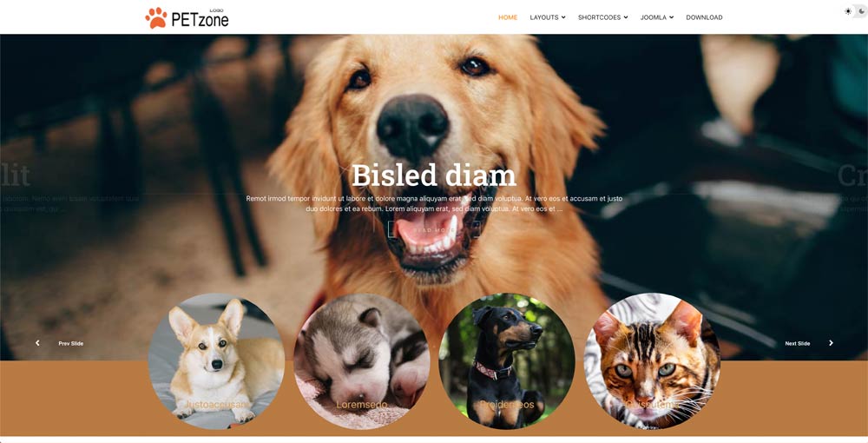Screen dimensions: 868x443
Task: Select the bengal cat circular image
Action: pyautogui.click(x=652, y=361)
